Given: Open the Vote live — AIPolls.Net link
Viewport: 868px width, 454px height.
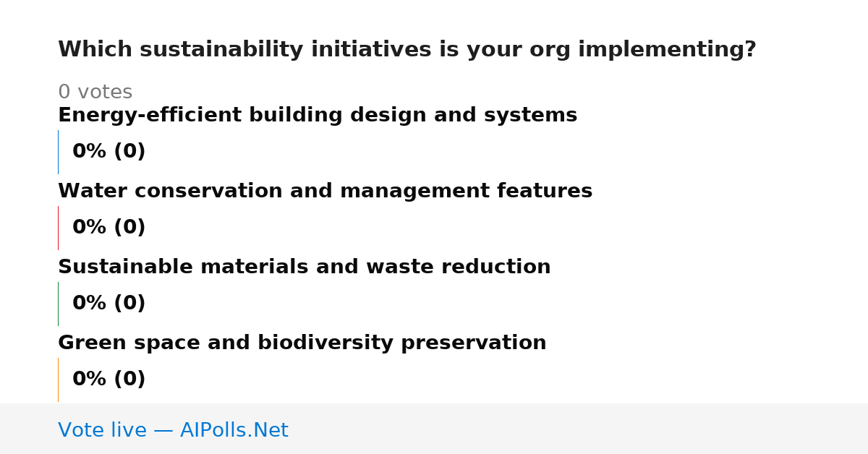Looking at the screenshot, I should tap(173, 430).
